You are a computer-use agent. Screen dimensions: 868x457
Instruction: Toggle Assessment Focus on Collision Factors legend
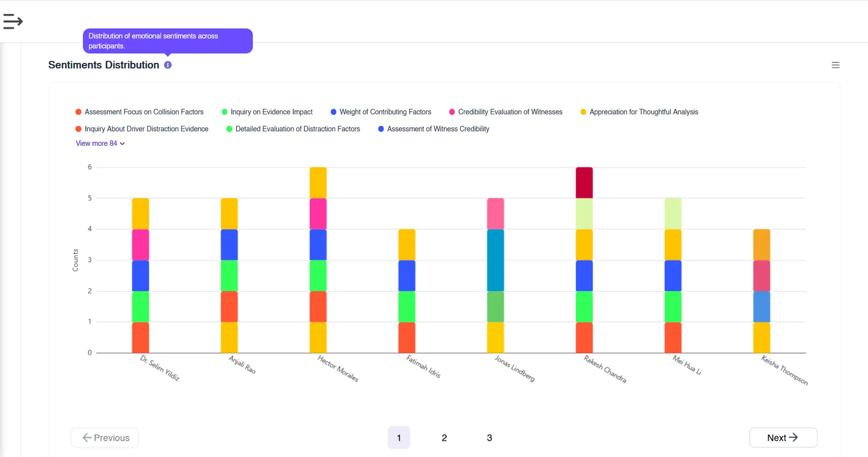pyautogui.click(x=139, y=112)
